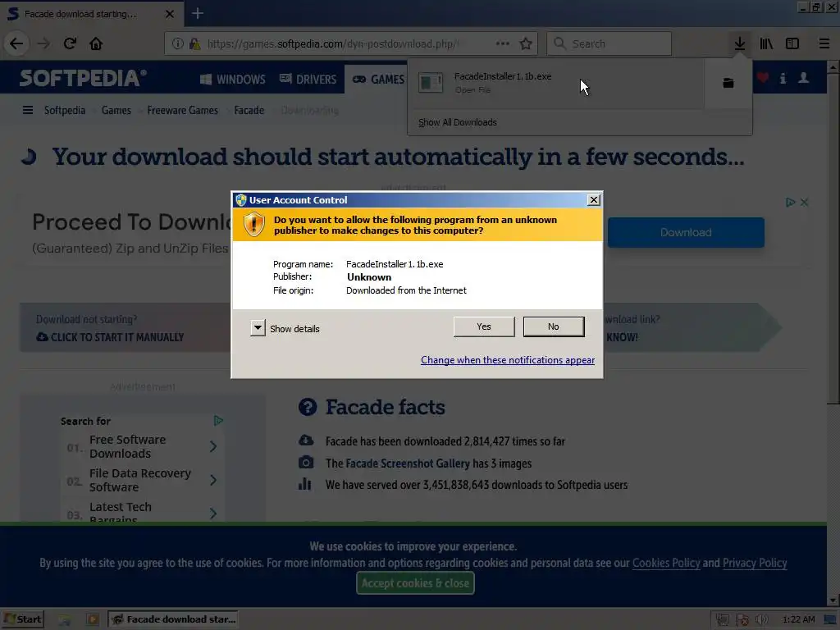Open the Softpedia breadcrumb hamburger menu icon
This screenshot has width=840, height=630.
[x=28, y=111]
